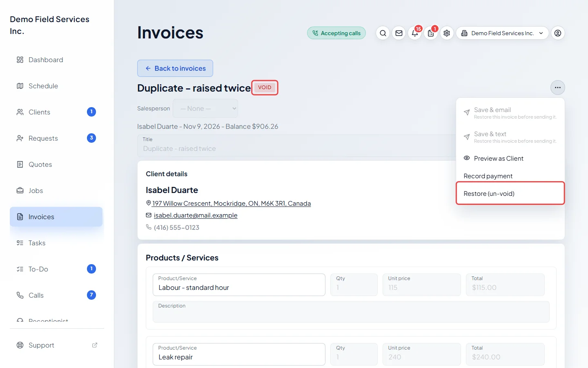The width and height of the screenshot is (588, 368).
Task: Open Support external link icon
Action: 95,345
